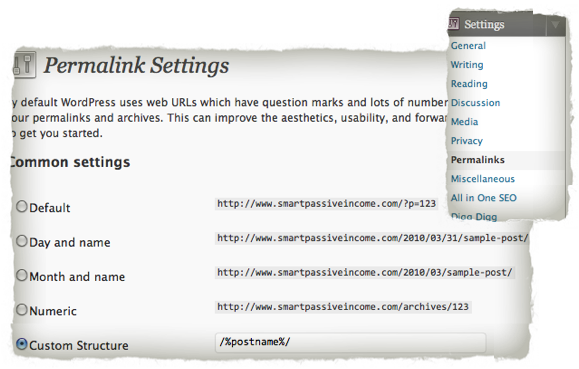Click the Common settings heading
This screenshot has width=579, height=369.
(70, 162)
